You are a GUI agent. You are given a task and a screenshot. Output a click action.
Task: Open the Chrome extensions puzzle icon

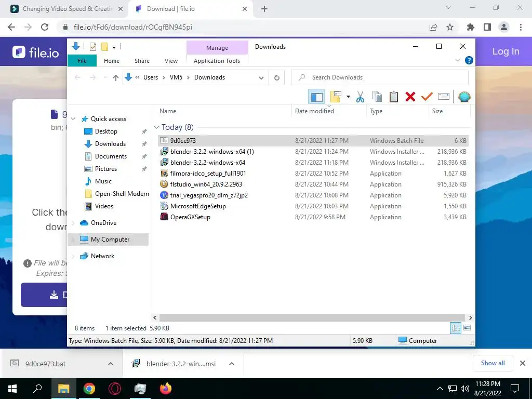point(470,27)
